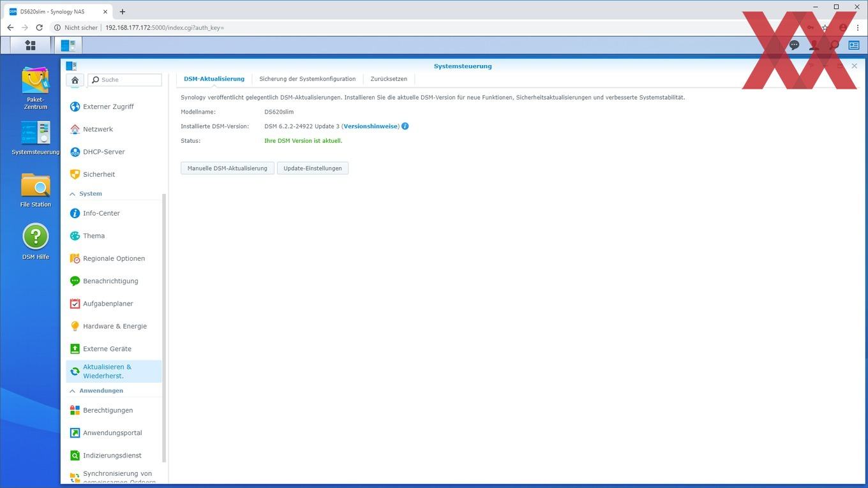Select Aktualisieren & Wiederherst. entry

point(114,371)
